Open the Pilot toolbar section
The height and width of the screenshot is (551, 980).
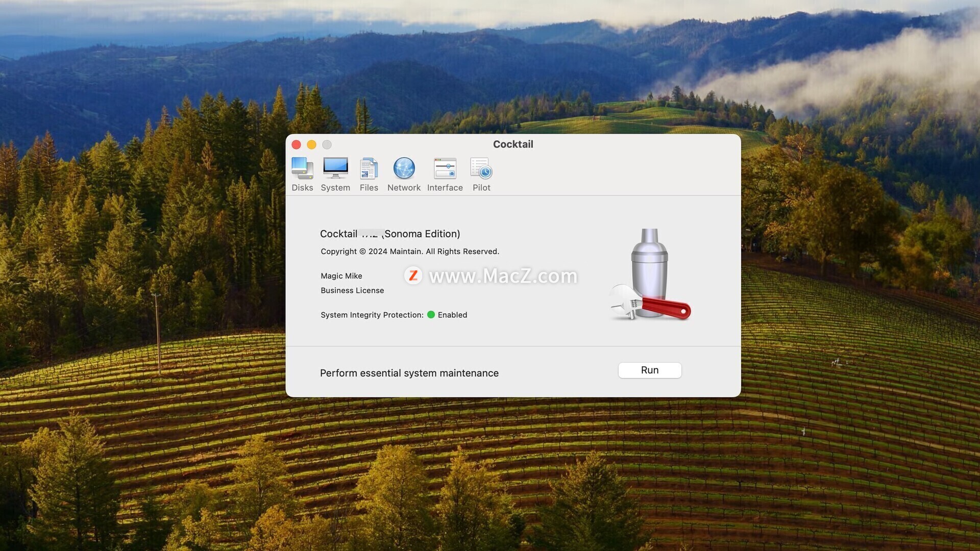[x=481, y=174]
